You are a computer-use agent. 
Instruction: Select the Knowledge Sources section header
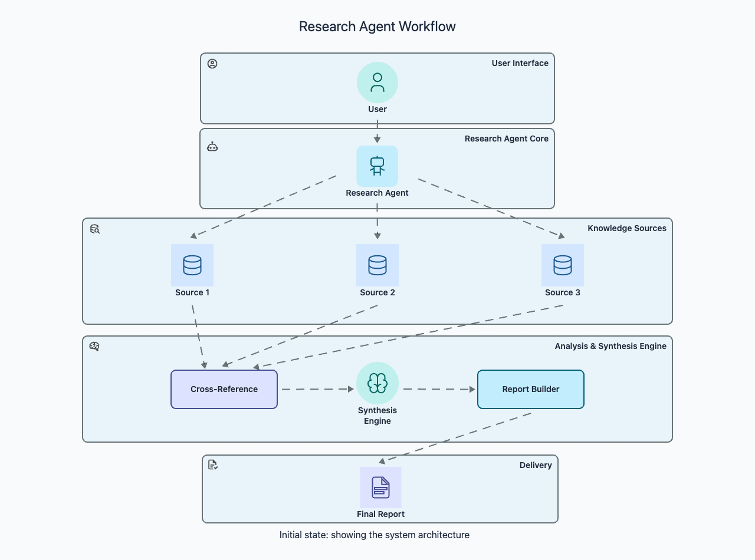[627, 228]
